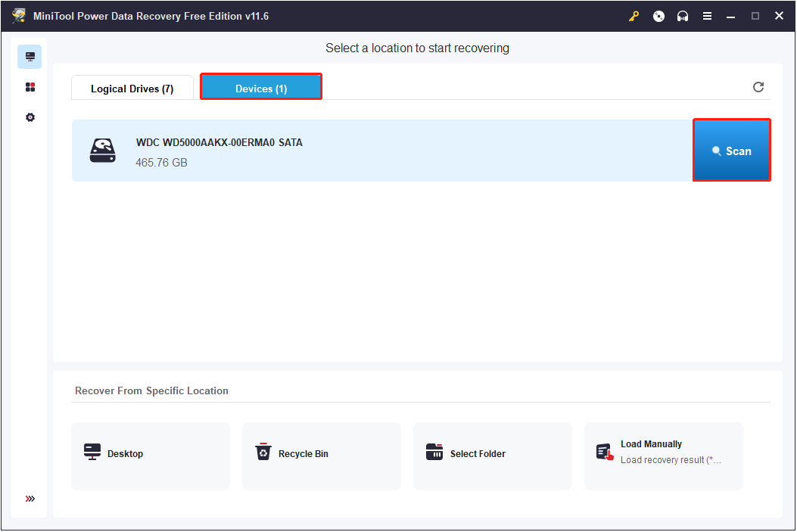797x532 pixels.
Task: Click the MiniTool app logo
Action: [x=20, y=16]
